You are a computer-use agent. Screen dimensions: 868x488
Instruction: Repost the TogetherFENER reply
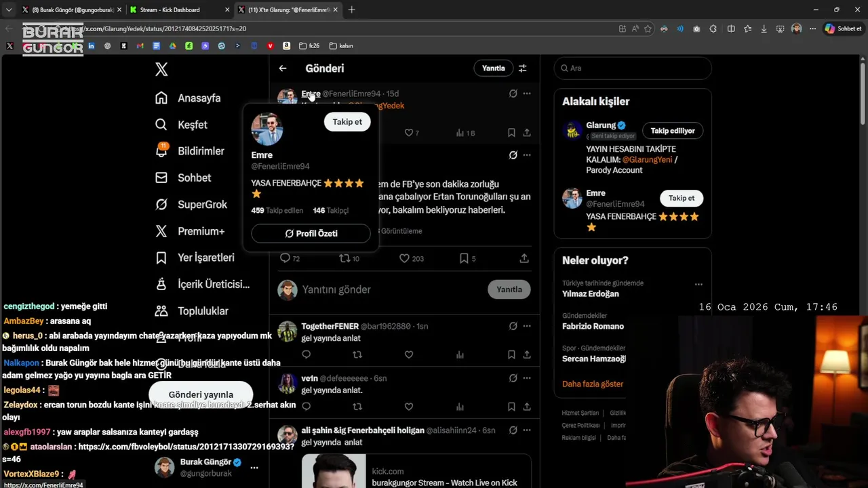(x=357, y=354)
